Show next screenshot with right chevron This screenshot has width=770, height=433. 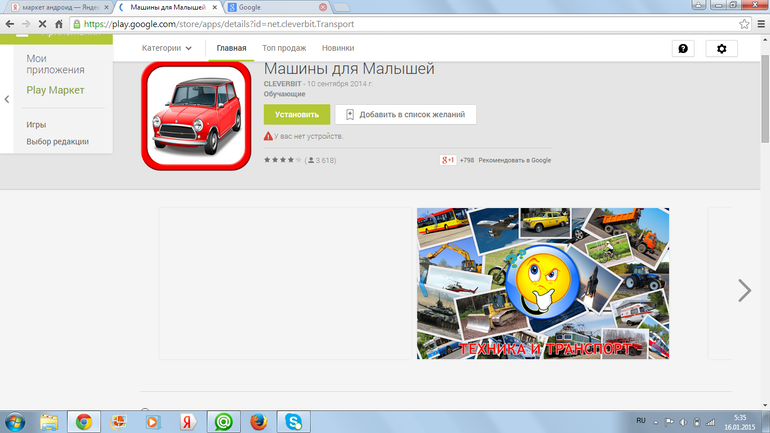[744, 290]
